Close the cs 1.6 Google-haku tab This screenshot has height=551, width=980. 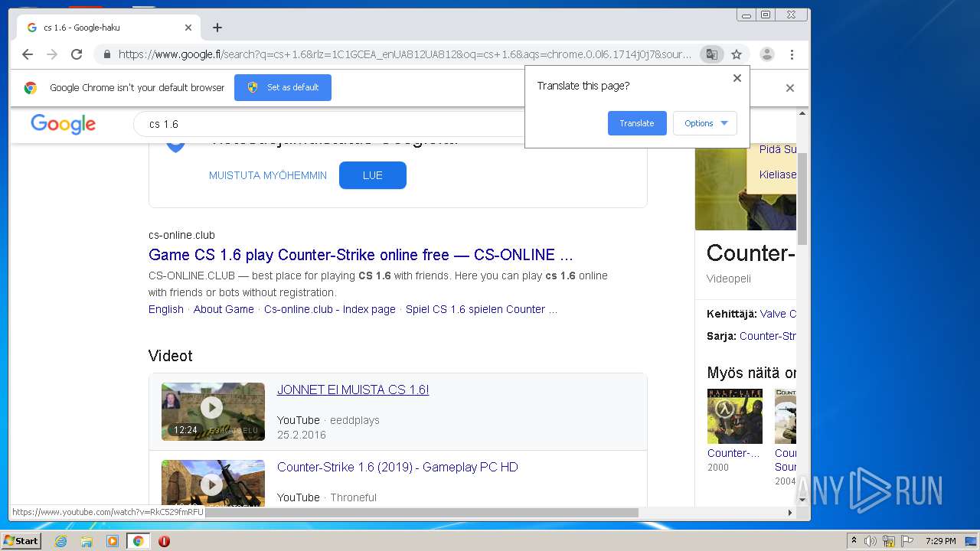(188, 28)
